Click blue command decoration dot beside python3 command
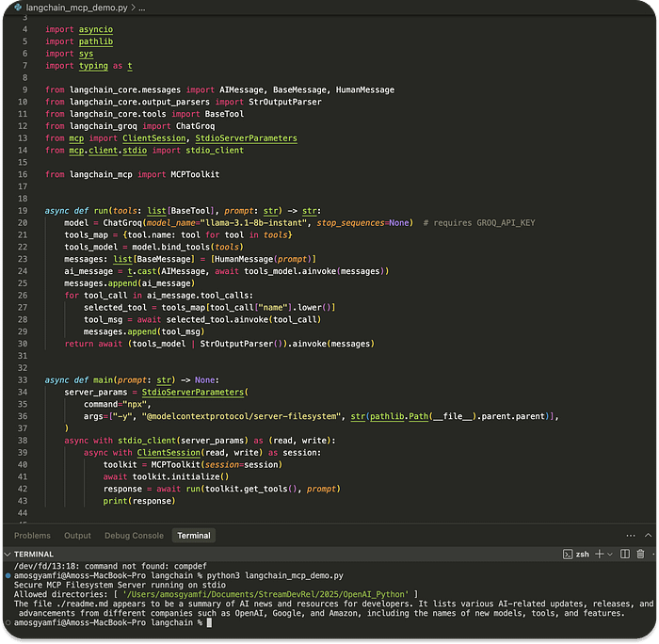This screenshot has width=659, height=644. click(x=8, y=574)
